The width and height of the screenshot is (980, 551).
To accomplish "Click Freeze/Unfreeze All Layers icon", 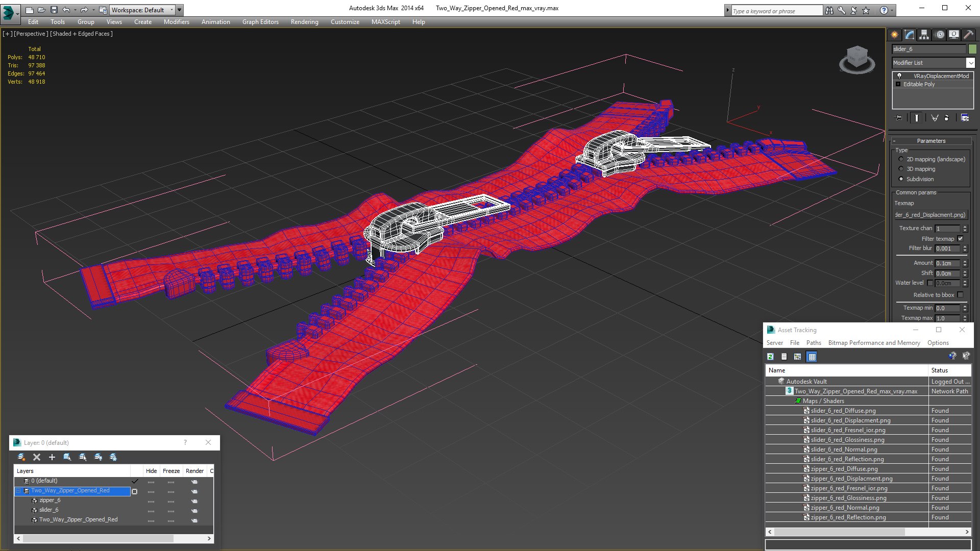I will coord(113,457).
